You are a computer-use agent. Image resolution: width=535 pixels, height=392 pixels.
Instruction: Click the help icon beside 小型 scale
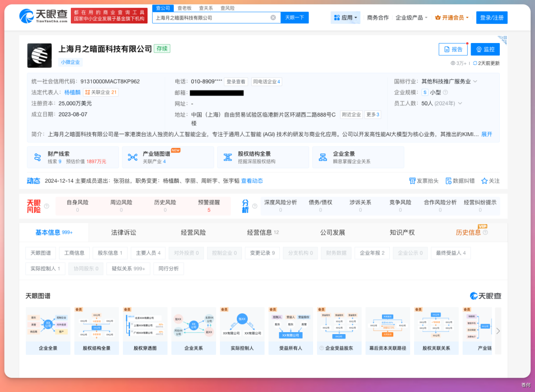445,93
